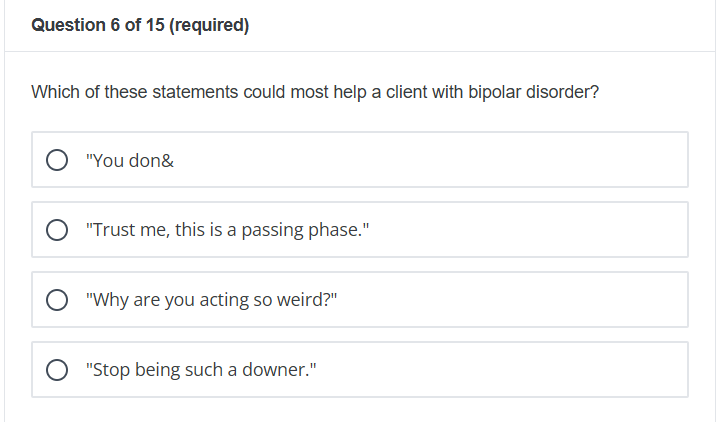Click the word "Trust" in the second answer
This screenshot has height=422, width=724.
pos(110,230)
